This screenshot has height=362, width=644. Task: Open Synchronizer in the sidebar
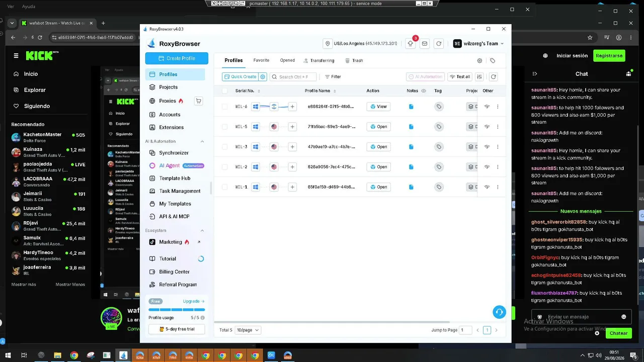point(175,153)
